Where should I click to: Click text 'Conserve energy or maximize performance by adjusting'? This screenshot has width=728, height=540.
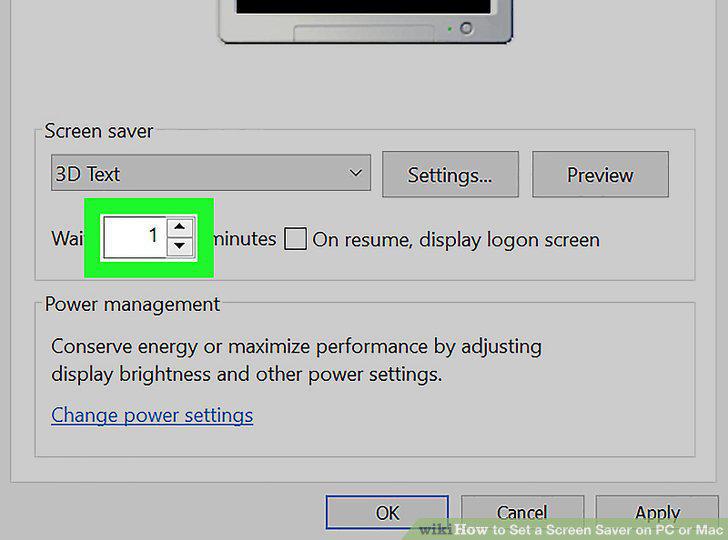(296, 347)
